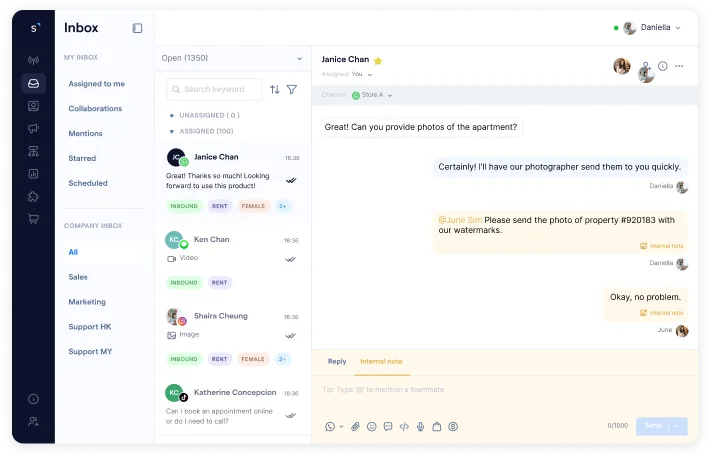Open Mentions inbox

point(85,134)
